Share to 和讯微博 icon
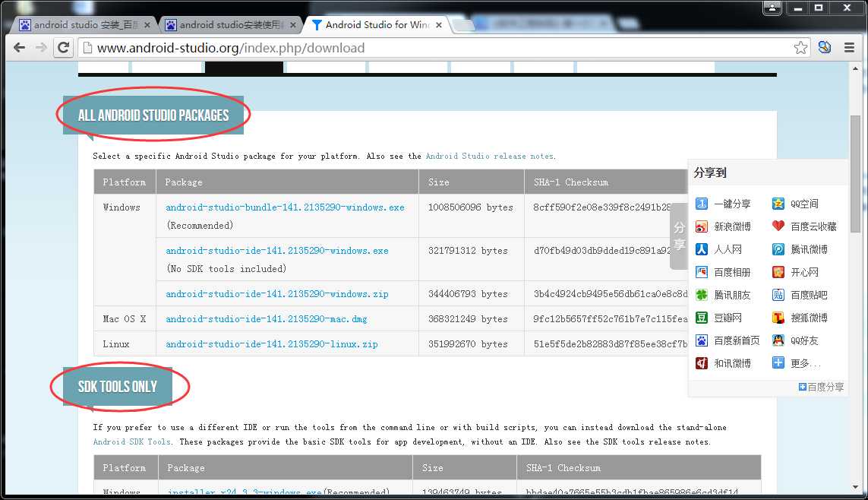868x500 pixels. coord(702,362)
